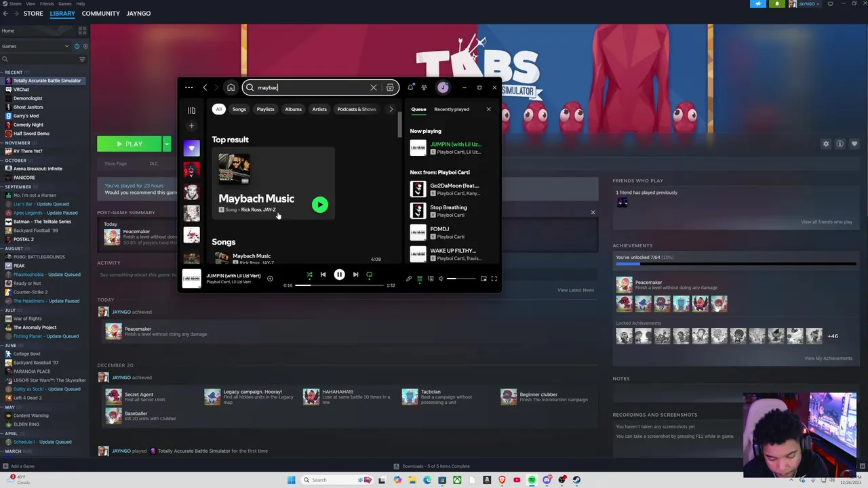Screen dimensions: 868x488
Task: Favorite TABS with heart icon
Action: (854, 144)
